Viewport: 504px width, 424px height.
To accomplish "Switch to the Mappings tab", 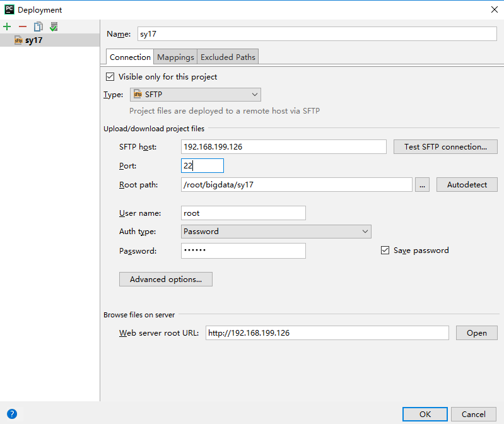I will [175, 57].
